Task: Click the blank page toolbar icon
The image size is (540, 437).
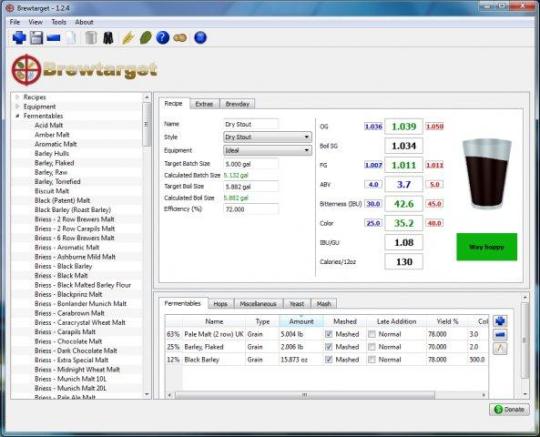Action: (71, 38)
